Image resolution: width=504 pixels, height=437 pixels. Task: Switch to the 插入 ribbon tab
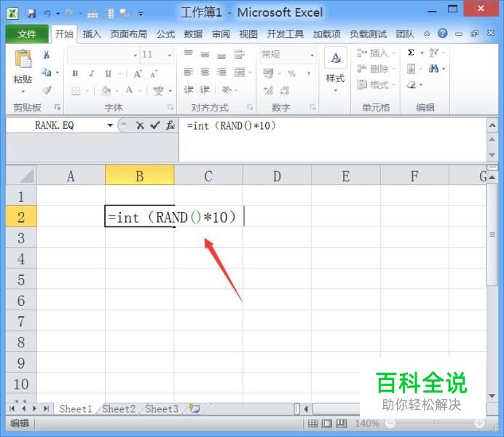click(x=92, y=34)
